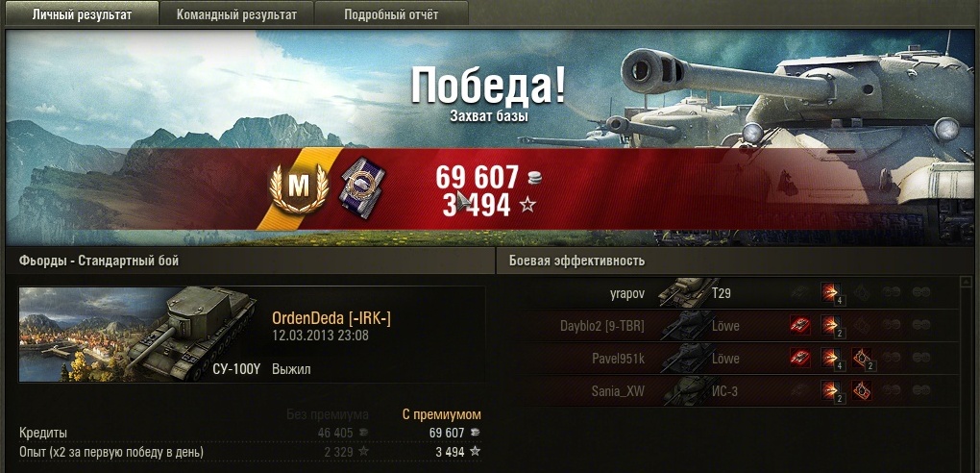This screenshot has width=980, height=473.
Task: Click the Без премиума column header
Action: pyautogui.click(x=328, y=414)
